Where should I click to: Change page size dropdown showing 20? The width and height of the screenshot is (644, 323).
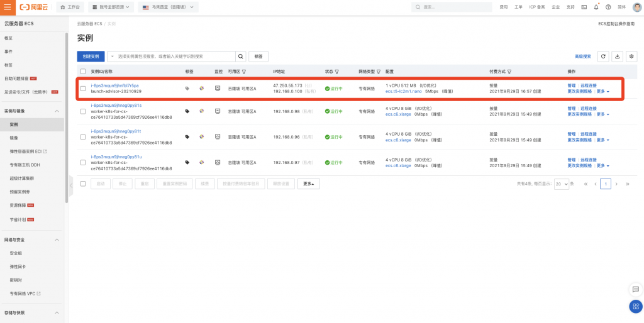pos(562,184)
